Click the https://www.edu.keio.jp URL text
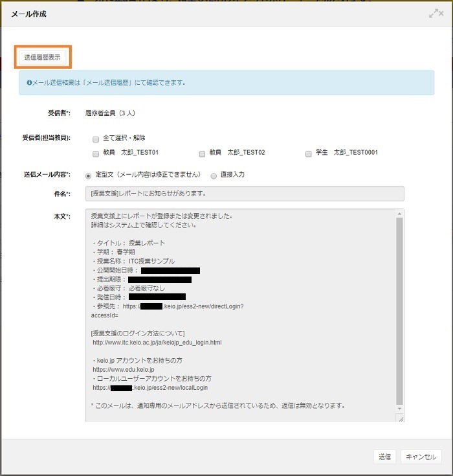The width and height of the screenshot is (453, 476). 124,369
